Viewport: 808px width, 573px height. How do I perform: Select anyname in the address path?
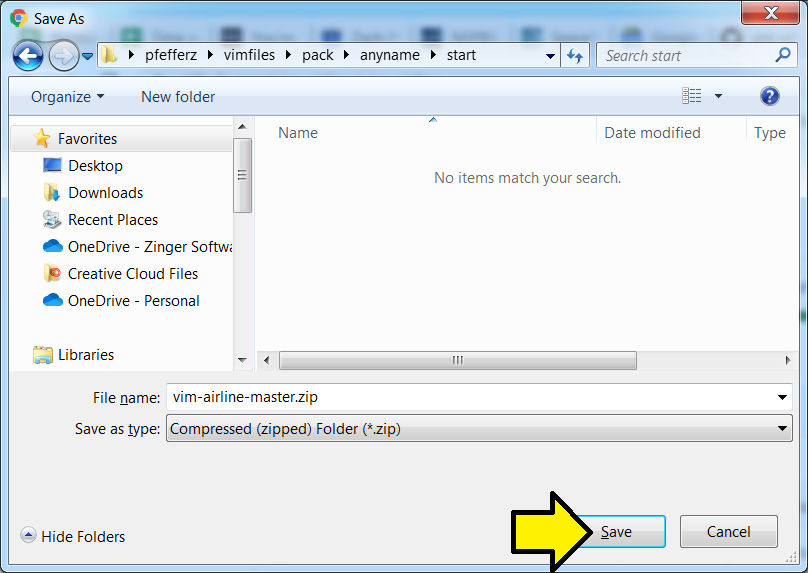[390, 55]
